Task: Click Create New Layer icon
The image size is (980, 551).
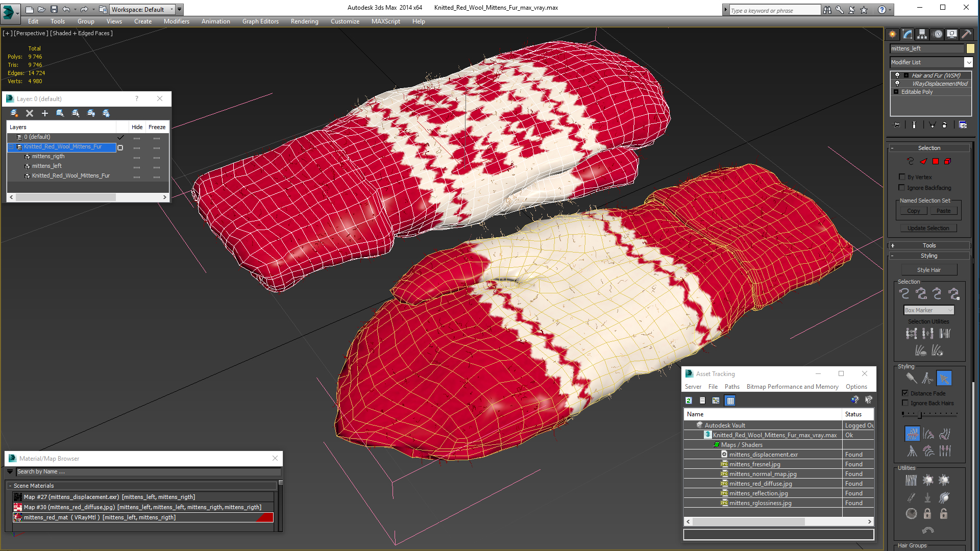Action: (14, 113)
